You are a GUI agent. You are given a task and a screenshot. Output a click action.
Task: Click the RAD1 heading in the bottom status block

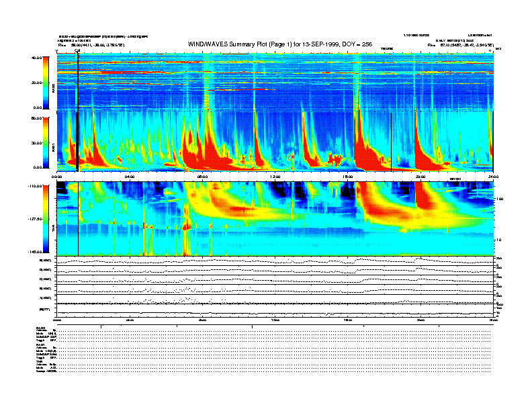point(40,345)
